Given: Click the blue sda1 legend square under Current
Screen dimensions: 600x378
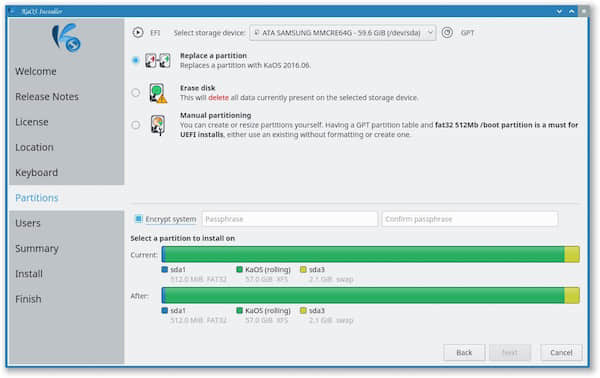Looking at the screenshot, I should [165, 269].
